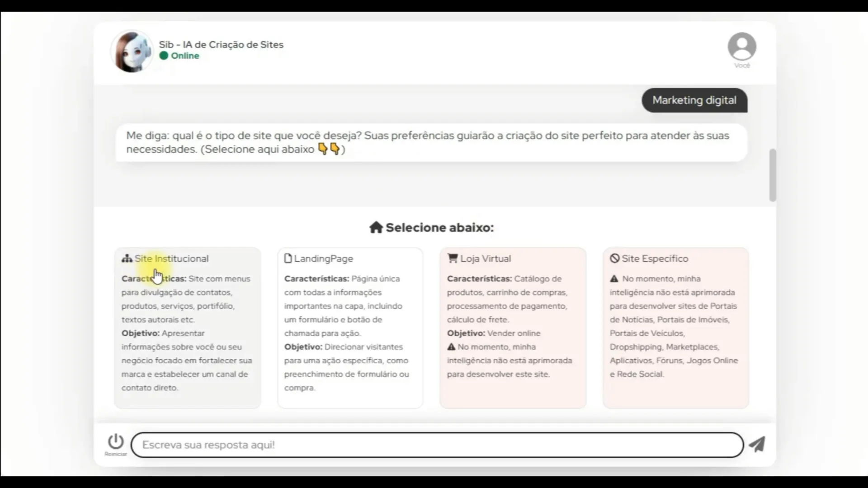Select the Loja Virtual card title
Screen dimensions: 868x488
[x=486, y=258]
